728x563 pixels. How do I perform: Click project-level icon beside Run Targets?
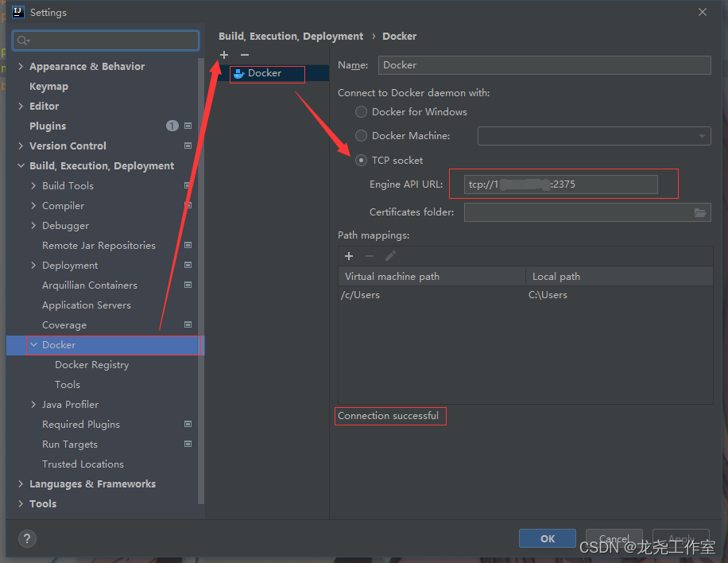[x=188, y=444]
